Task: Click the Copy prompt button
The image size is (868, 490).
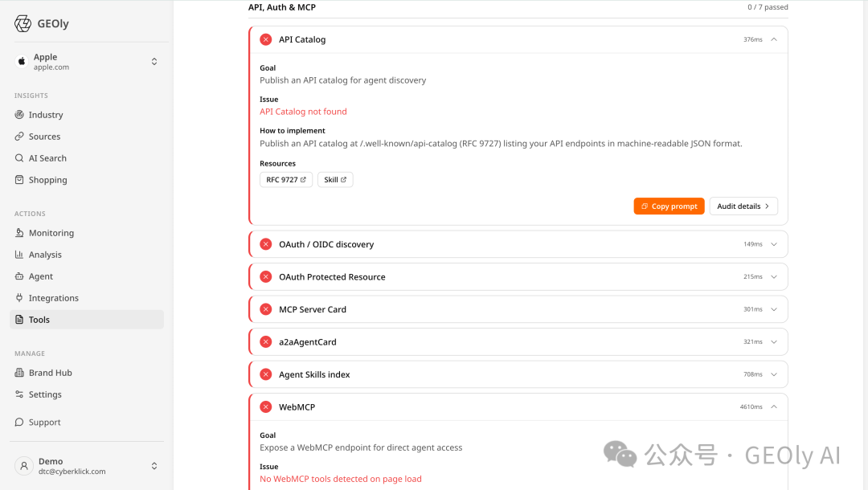Action: pos(669,206)
